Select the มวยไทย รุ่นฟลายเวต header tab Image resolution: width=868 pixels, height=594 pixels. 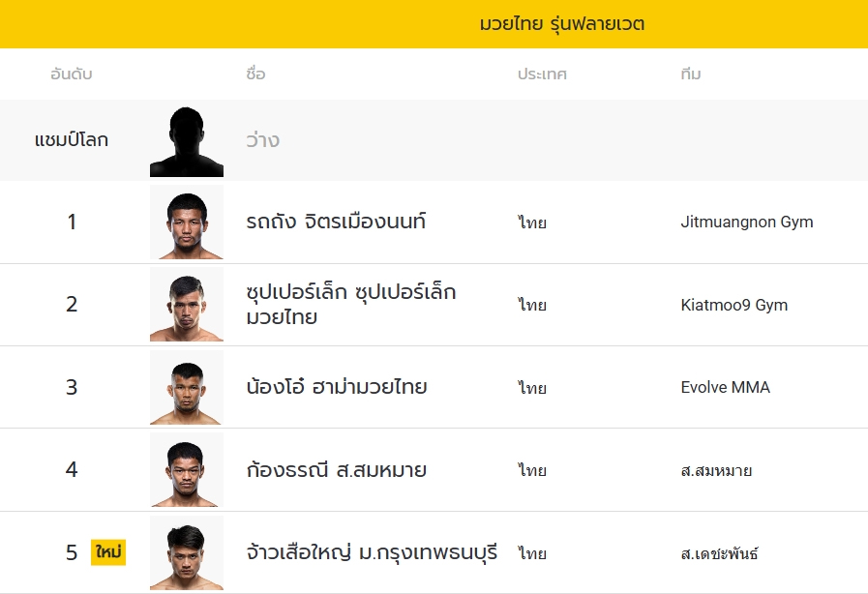coord(561,24)
